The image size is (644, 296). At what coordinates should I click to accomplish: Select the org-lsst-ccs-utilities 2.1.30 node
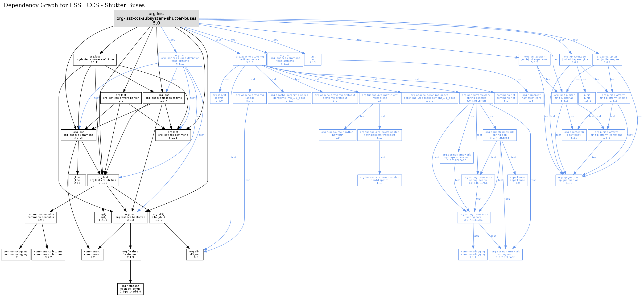(x=103, y=180)
